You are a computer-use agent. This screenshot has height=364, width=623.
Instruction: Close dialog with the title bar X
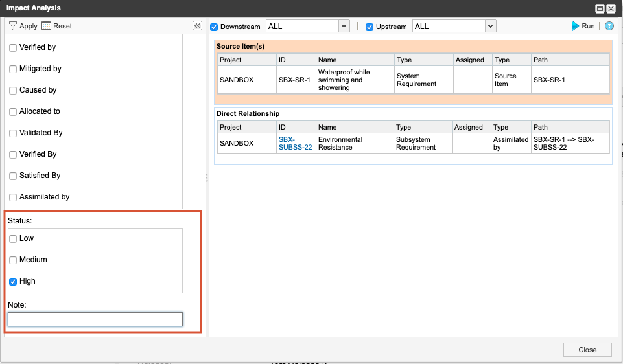(x=611, y=8)
